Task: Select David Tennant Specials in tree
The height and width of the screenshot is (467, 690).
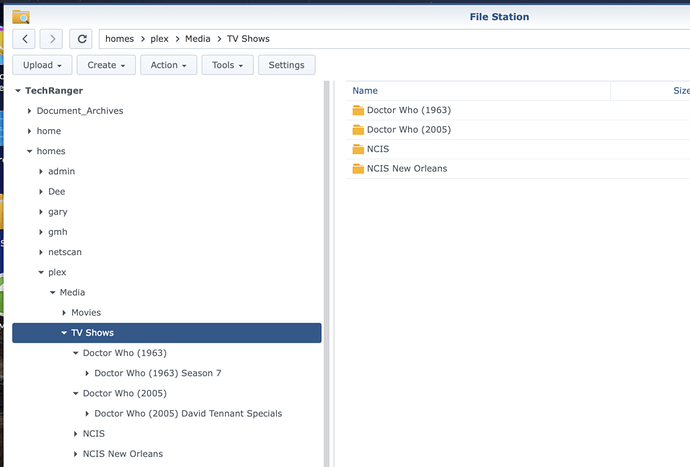Action: pos(188,414)
